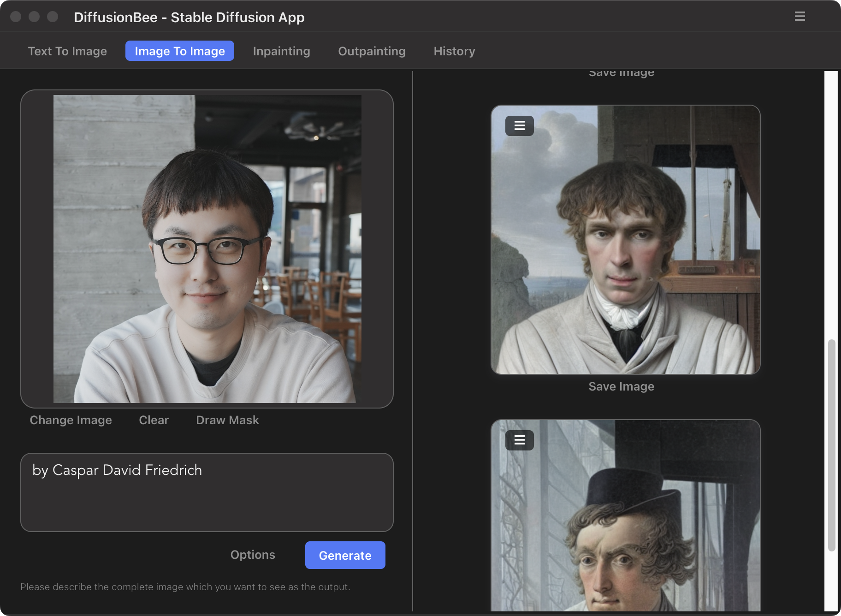Click the results panel vertical scrollbar
Viewport: 841px width, 616px height.
point(832,445)
